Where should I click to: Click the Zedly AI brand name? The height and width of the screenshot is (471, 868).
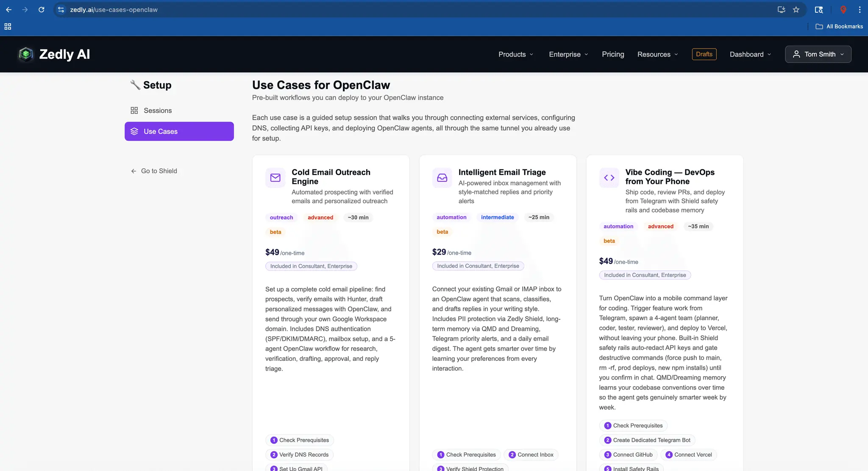64,54
